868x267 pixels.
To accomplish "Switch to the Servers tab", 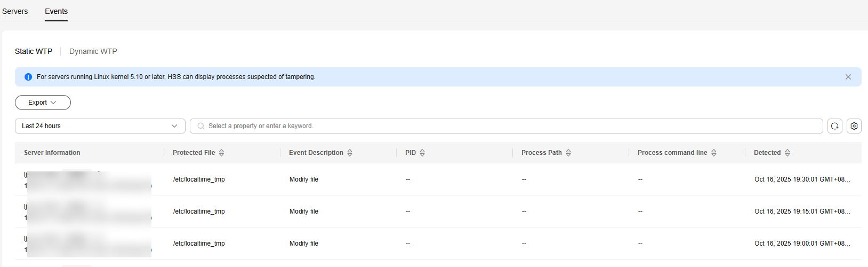I will pyautogui.click(x=15, y=11).
